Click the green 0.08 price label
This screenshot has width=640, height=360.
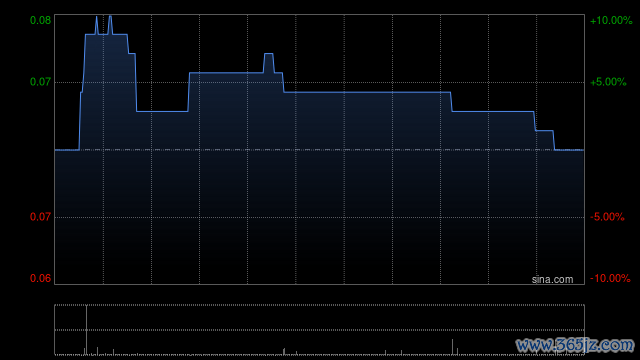point(40,20)
